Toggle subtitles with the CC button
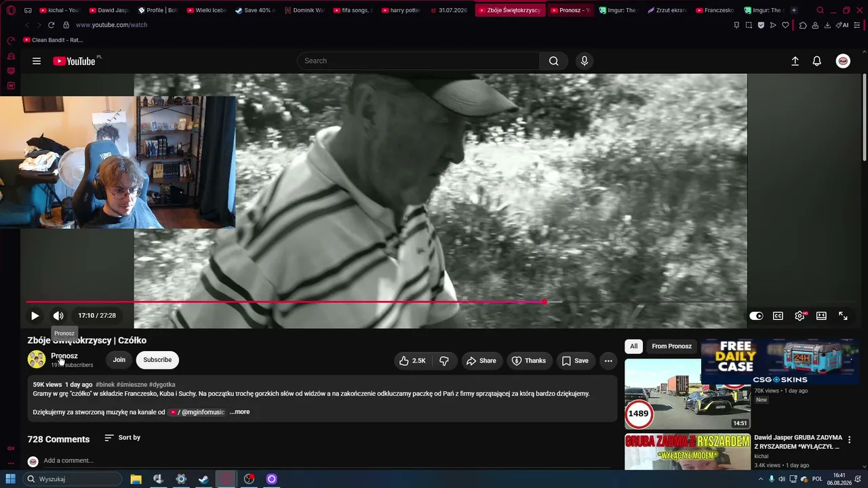Image resolution: width=868 pixels, height=488 pixels. (x=778, y=316)
